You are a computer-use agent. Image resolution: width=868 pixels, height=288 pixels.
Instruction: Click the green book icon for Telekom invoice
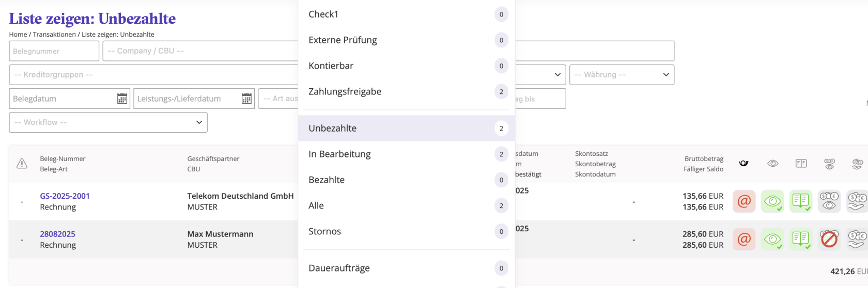point(801,201)
